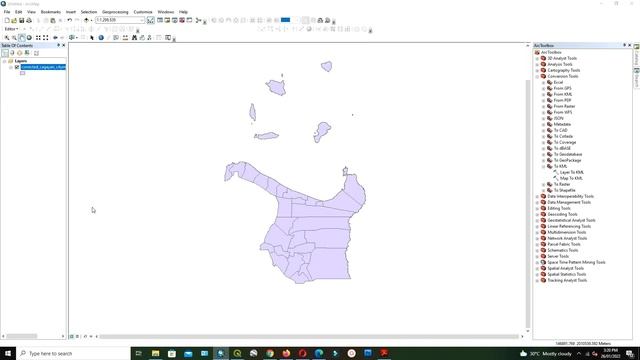Select the Tracking Analyst Tools toolbox
The image size is (640, 360).
(567, 280)
